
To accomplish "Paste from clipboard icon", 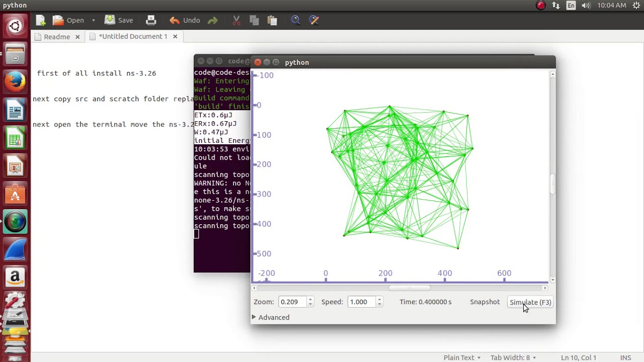I will (272, 20).
